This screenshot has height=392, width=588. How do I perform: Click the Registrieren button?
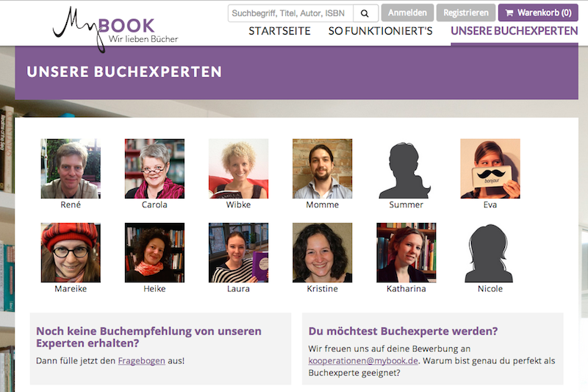tap(466, 13)
